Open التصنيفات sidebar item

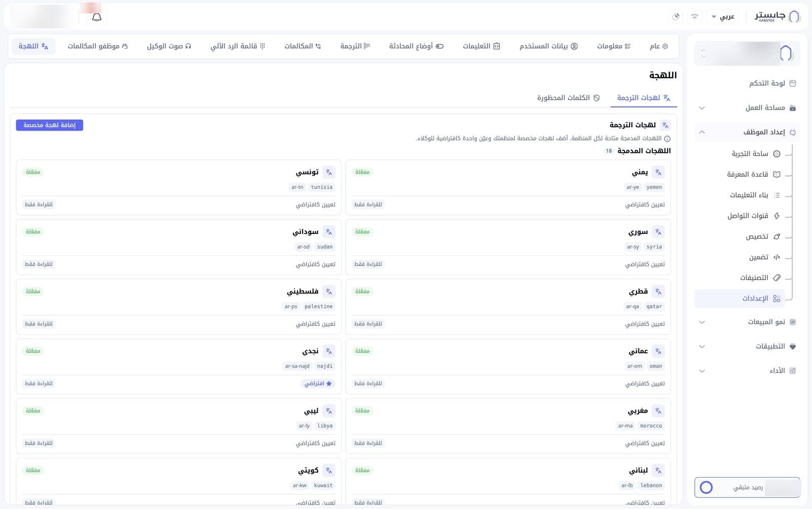pyautogui.click(x=760, y=278)
